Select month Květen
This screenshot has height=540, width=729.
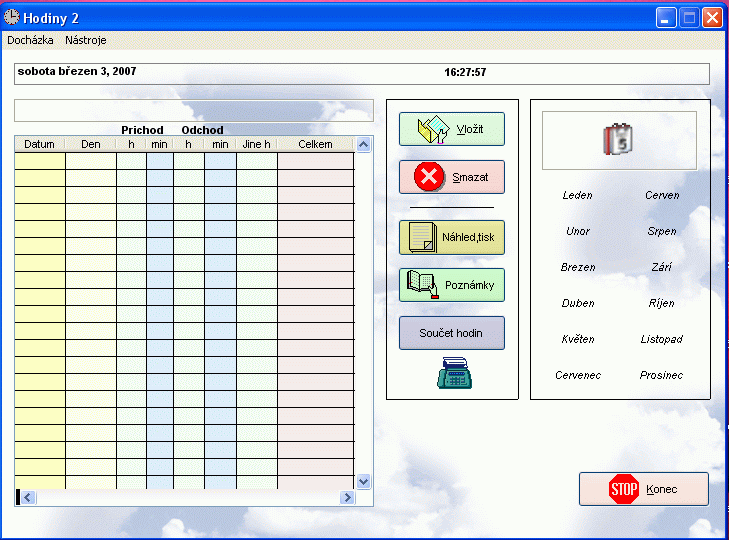click(578, 339)
